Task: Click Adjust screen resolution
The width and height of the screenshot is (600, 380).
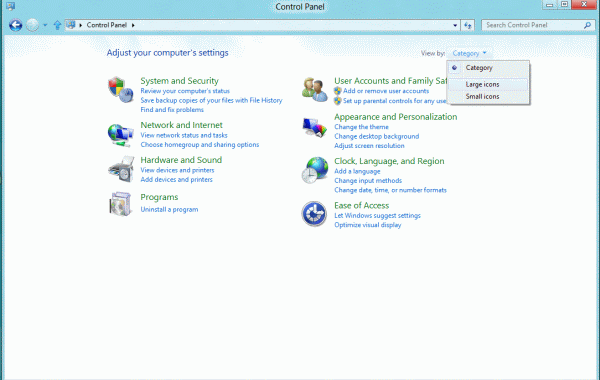Action: (369, 146)
